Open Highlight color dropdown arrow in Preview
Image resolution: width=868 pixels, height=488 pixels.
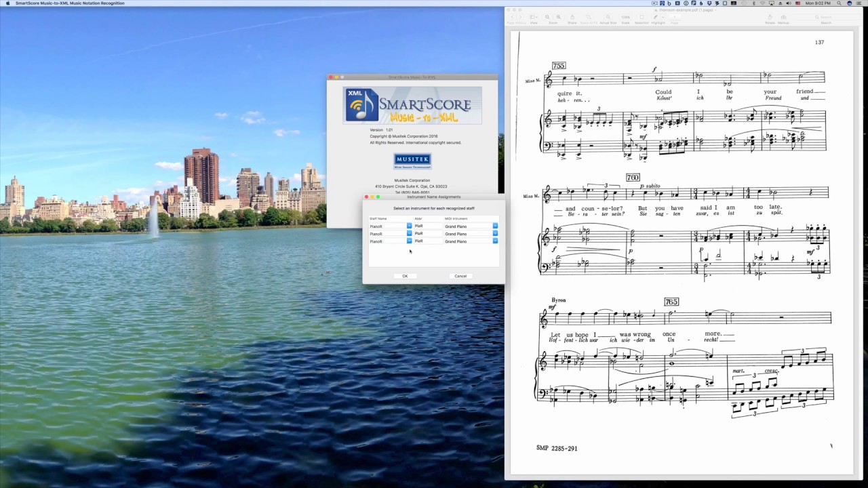tap(663, 17)
